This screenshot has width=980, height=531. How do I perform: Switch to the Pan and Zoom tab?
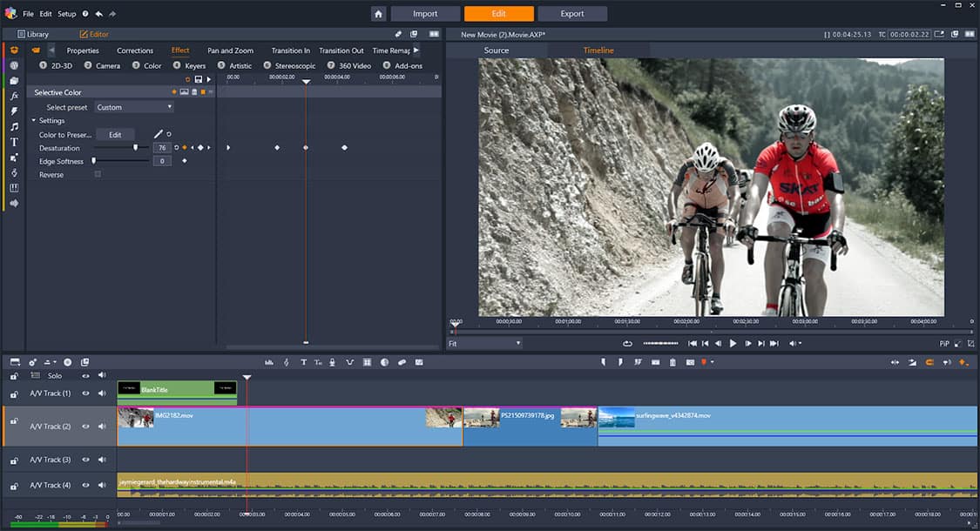coord(230,50)
